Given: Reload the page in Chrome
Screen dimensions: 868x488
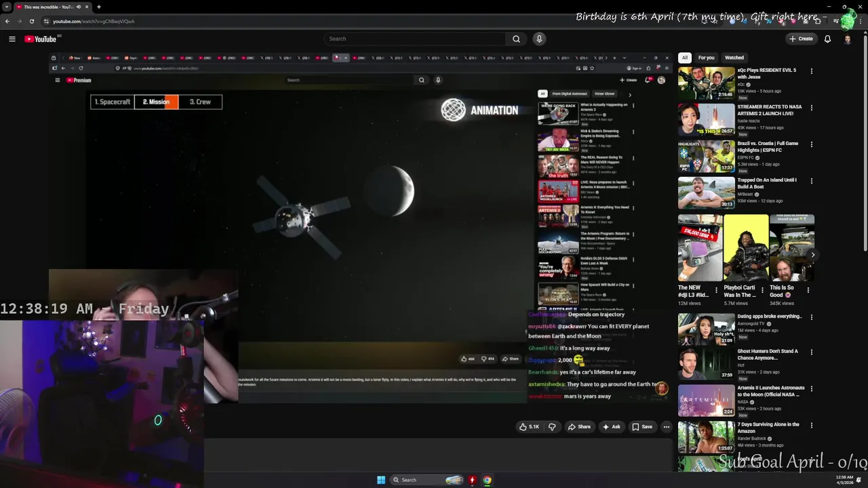Looking at the screenshot, I should click(31, 21).
